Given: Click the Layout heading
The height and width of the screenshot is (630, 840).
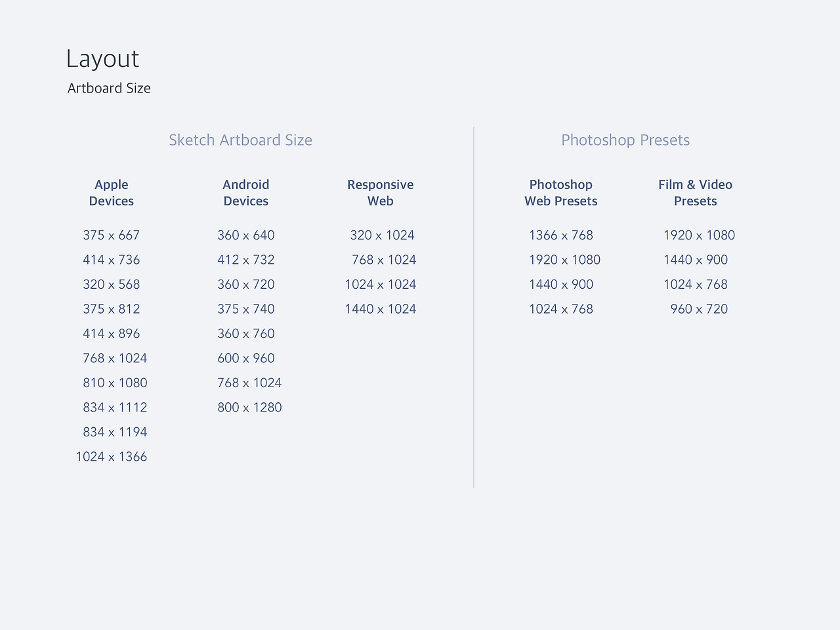Looking at the screenshot, I should (102, 59).
